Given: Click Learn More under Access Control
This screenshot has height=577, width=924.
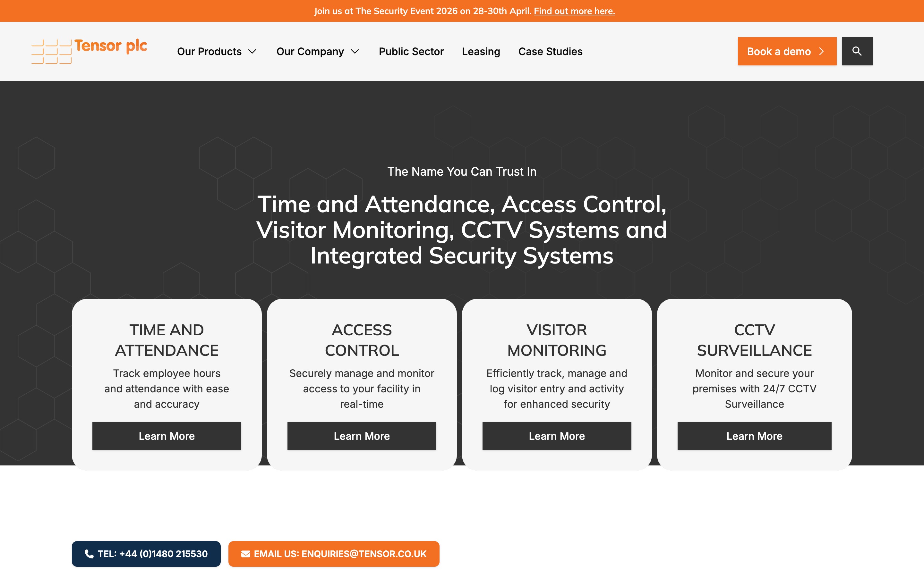Looking at the screenshot, I should (x=362, y=436).
